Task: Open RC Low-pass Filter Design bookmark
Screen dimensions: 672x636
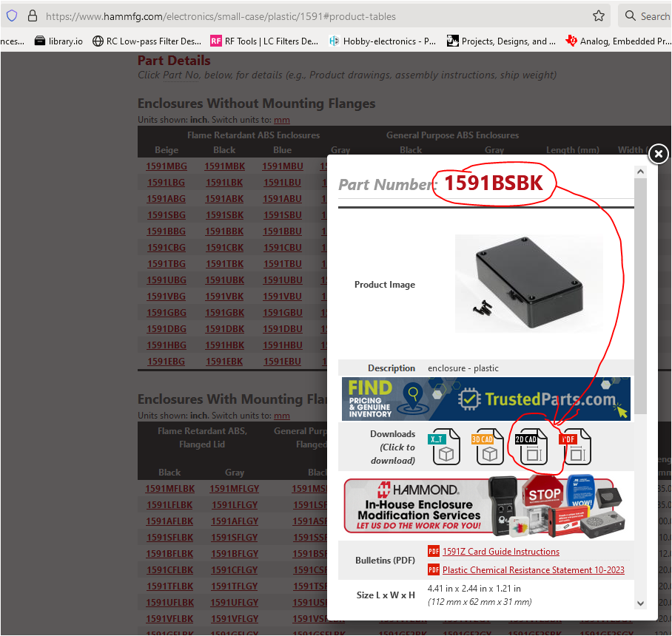Action: 147,41
